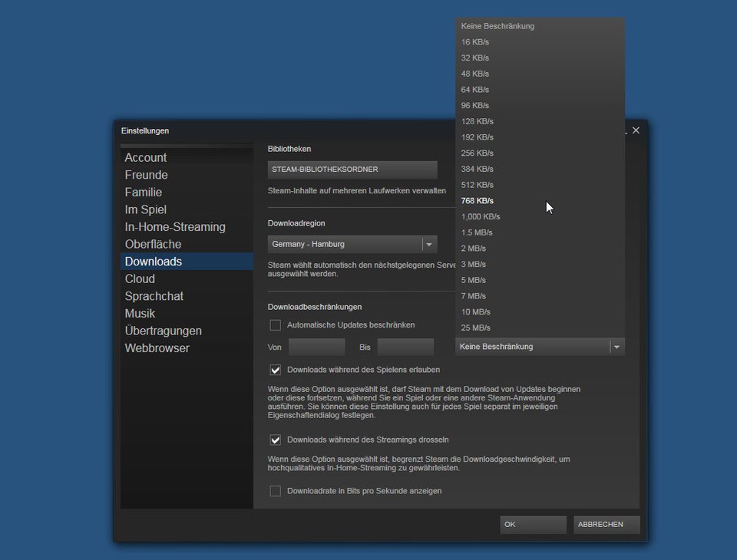Open the Account settings category
Screen dimensions: 737x560
click(x=187, y=158)
